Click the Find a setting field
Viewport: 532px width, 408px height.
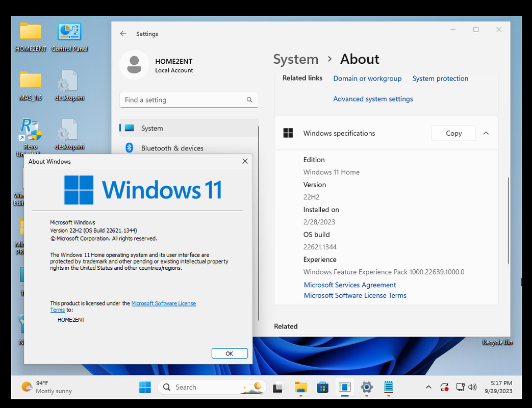pyautogui.click(x=189, y=100)
